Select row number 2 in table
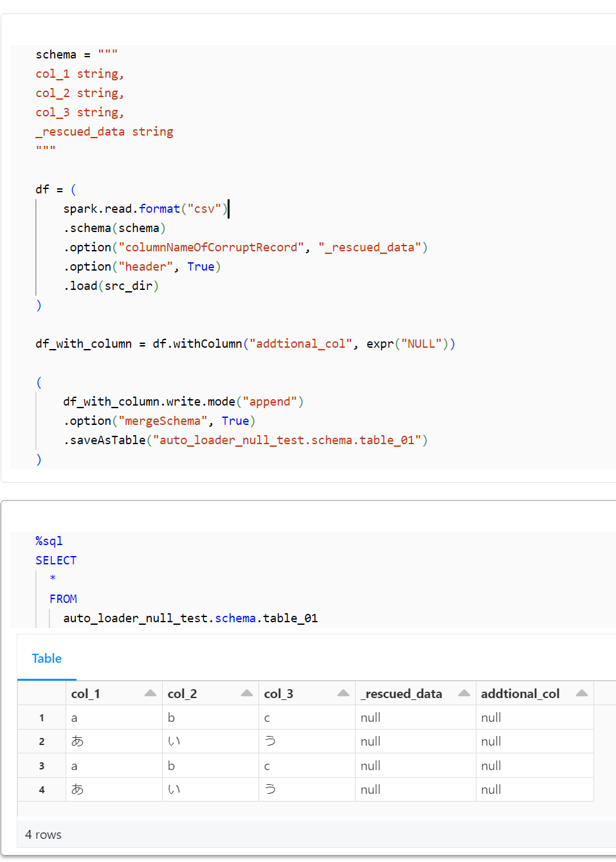The width and height of the screenshot is (616, 862). [42, 741]
